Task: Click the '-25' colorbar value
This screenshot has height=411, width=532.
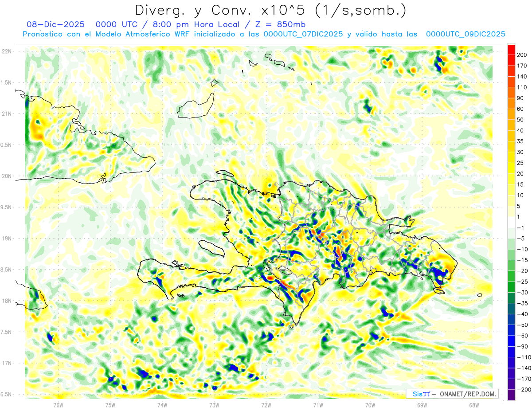Action: [x=522, y=282]
